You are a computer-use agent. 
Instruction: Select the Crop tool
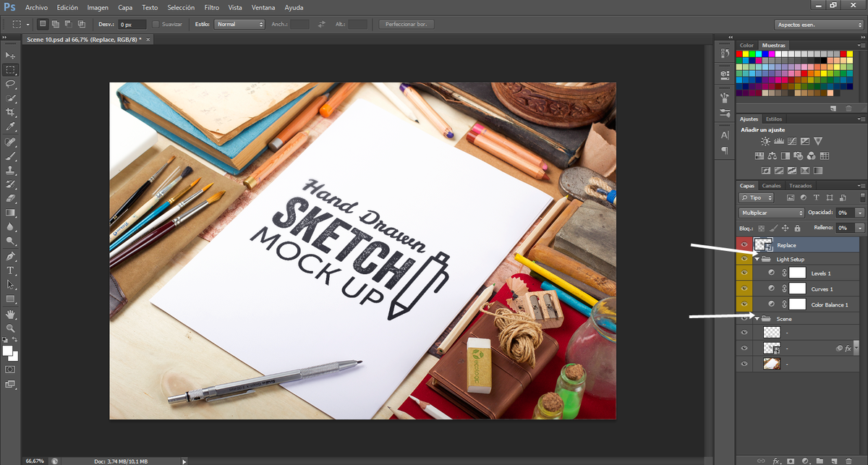pyautogui.click(x=10, y=112)
